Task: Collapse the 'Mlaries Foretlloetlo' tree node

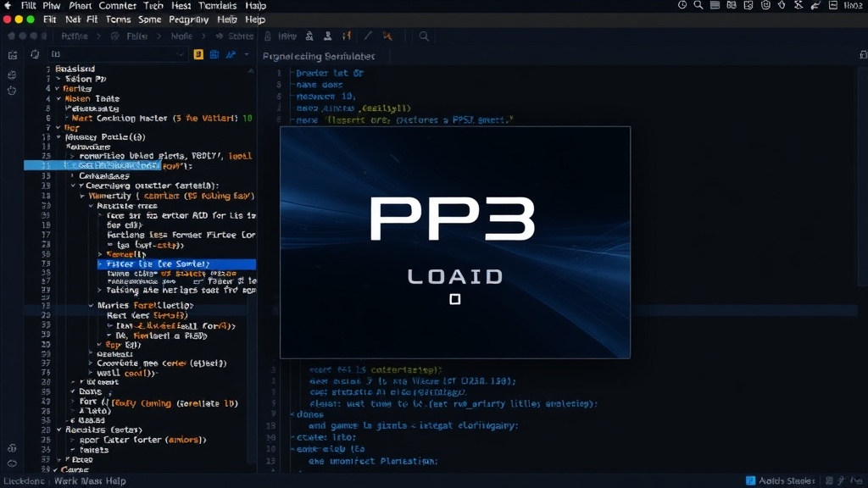Action: 92,305
